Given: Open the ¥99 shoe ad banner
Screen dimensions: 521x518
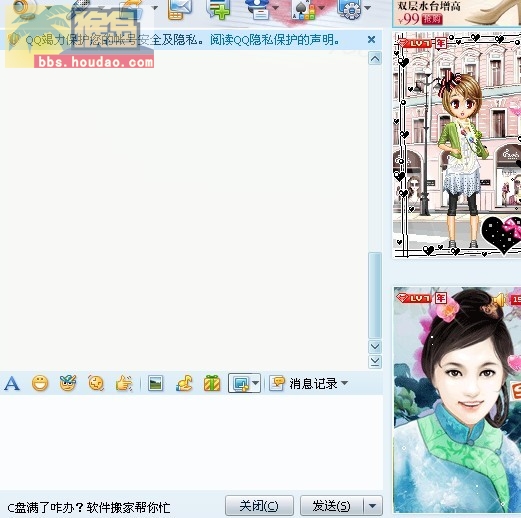Looking at the screenshot, I should [457, 13].
